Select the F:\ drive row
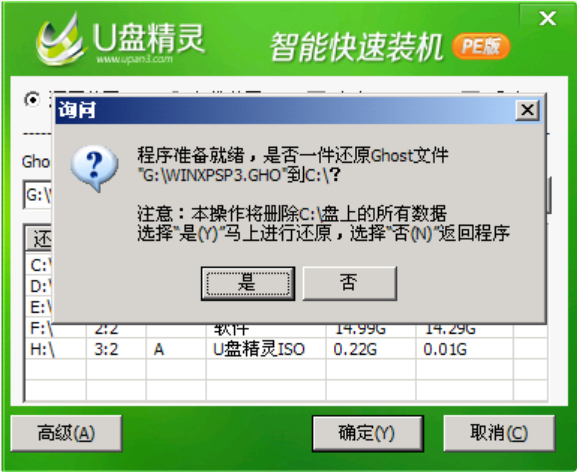This screenshot has height=472, width=577. (x=286, y=330)
